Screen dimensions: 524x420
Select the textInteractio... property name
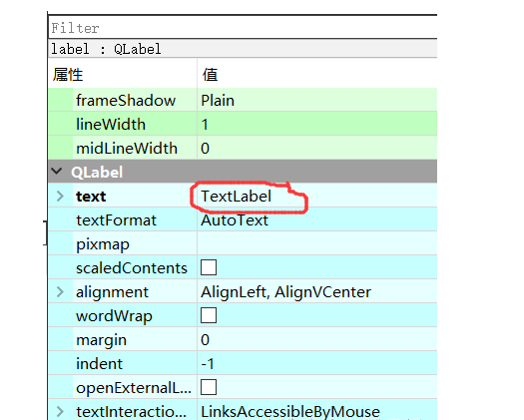pyautogui.click(x=131, y=412)
